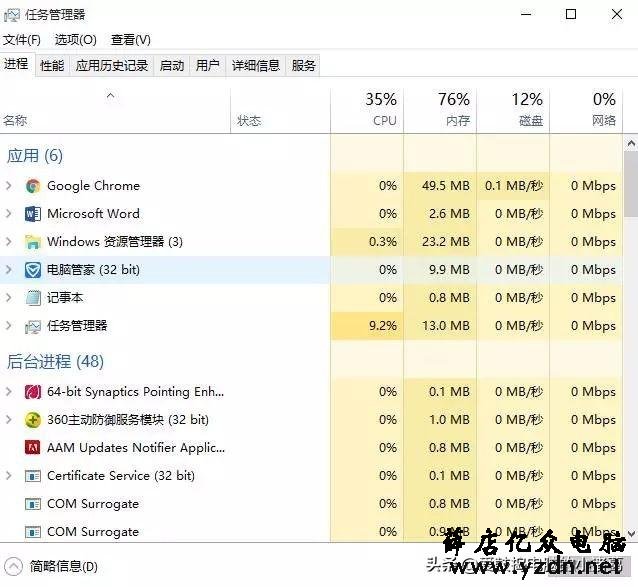The width and height of the screenshot is (638, 587).
Task: Click the 后台进程 (48) group header
Action: pyautogui.click(x=55, y=362)
